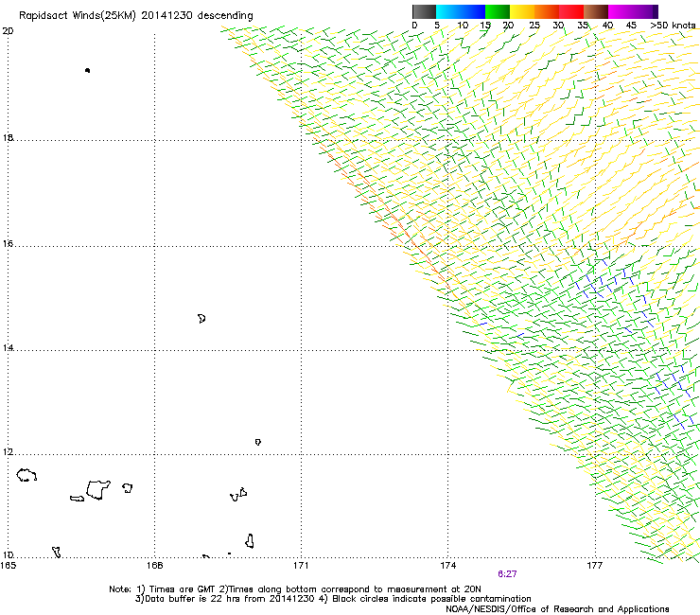Image resolution: width=700 pixels, height=615 pixels.
Task: Click the latitude label '14' on the left axis
Action: 8,347
